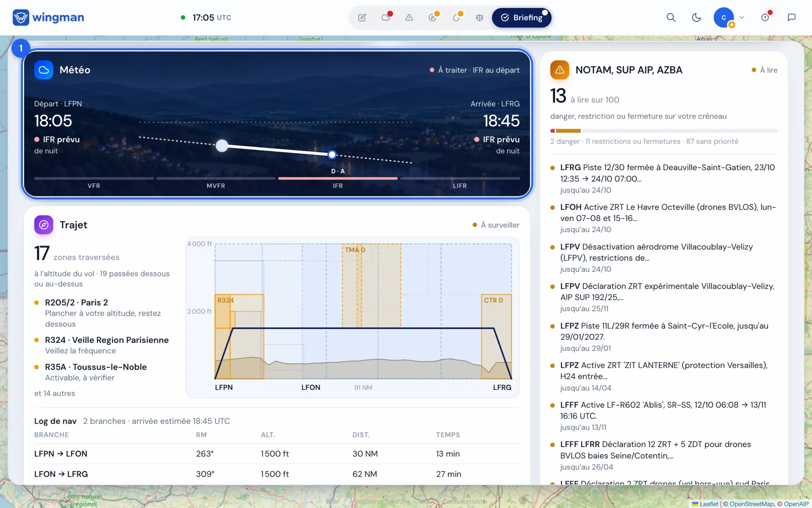Click the 'À lire' status on NOTAM card
This screenshot has height=508, width=812.
tap(765, 70)
